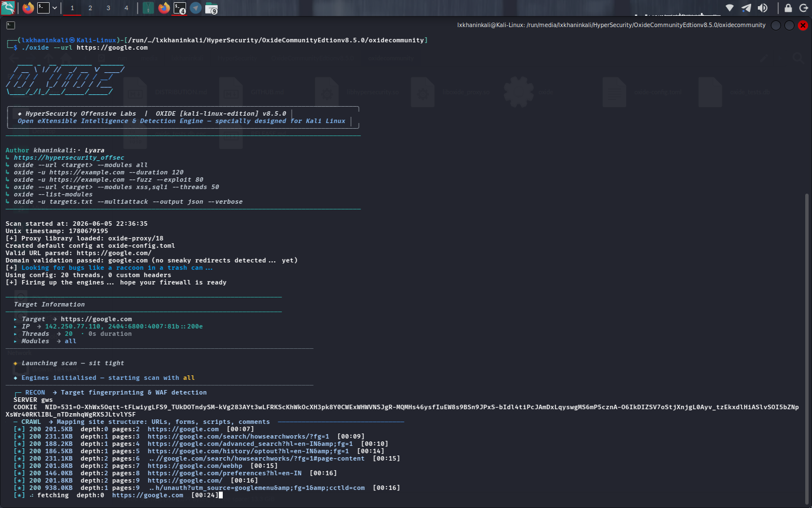Click the https://hypersecurity_offsec author link
The height and width of the screenshot is (508, 812).
[x=69, y=158]
